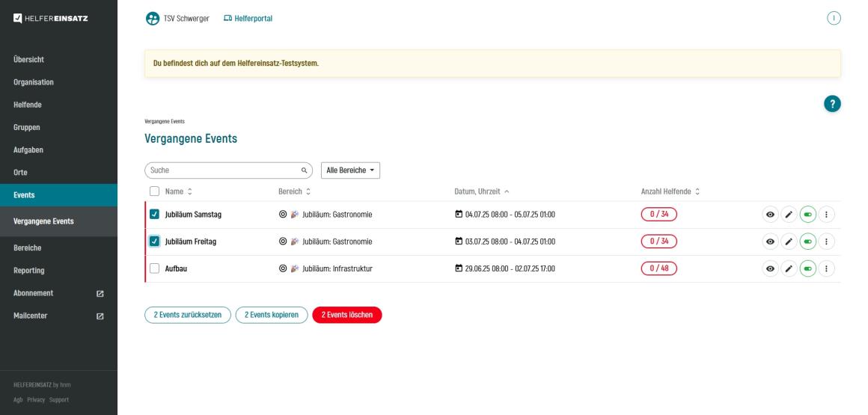Go to Reporting in the sidebar
Screen dimensions: 868x415
tap(29, 270)
